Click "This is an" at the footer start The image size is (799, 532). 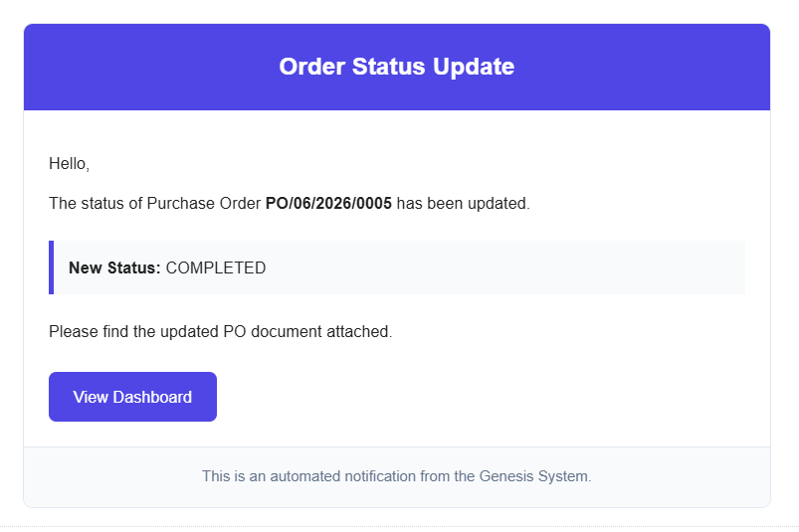[x=234, y=476]
